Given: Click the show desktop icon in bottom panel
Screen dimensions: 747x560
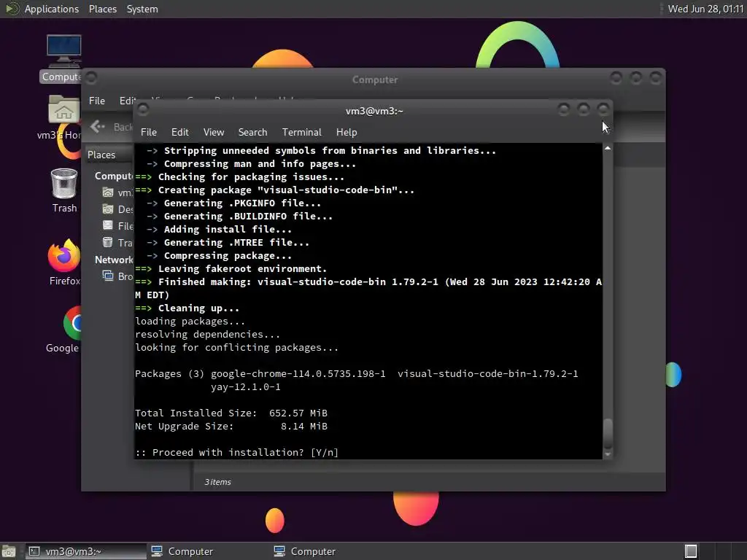Looking at the screenshot, I should click(x=9, y=551).
